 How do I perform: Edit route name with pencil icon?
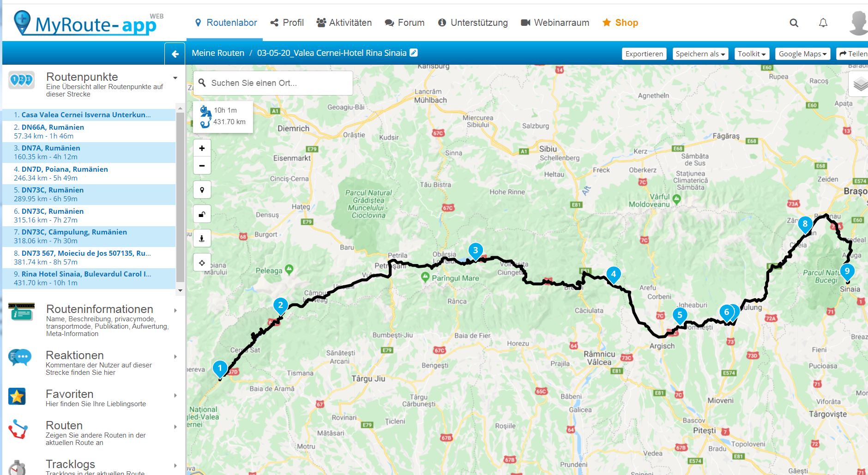[414, 53]
